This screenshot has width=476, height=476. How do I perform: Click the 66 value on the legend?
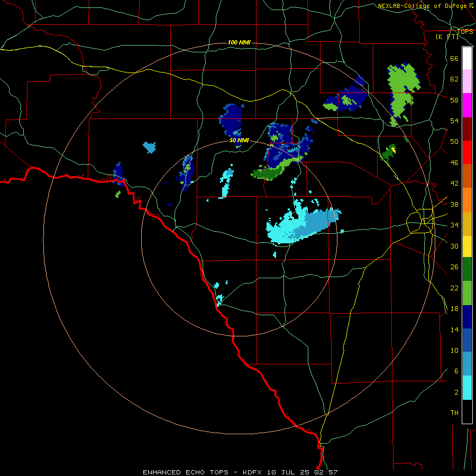point(454,59)
